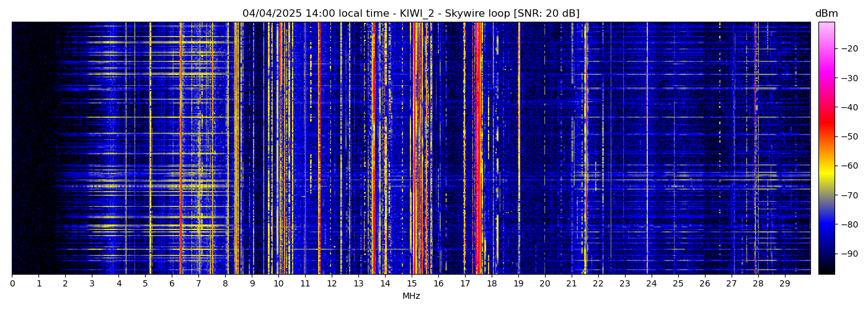Click the red signal line at 11.5 MHz

(x=319, y=149)
